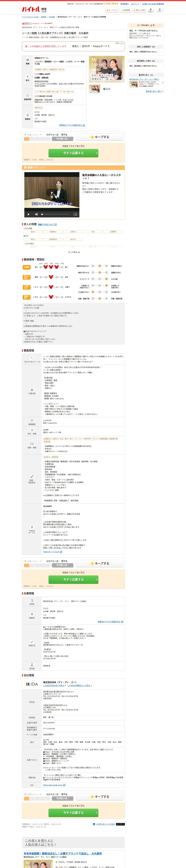Click the iDA company logo in 会社情報
This screenshot has width=186, height=868.
32,684
